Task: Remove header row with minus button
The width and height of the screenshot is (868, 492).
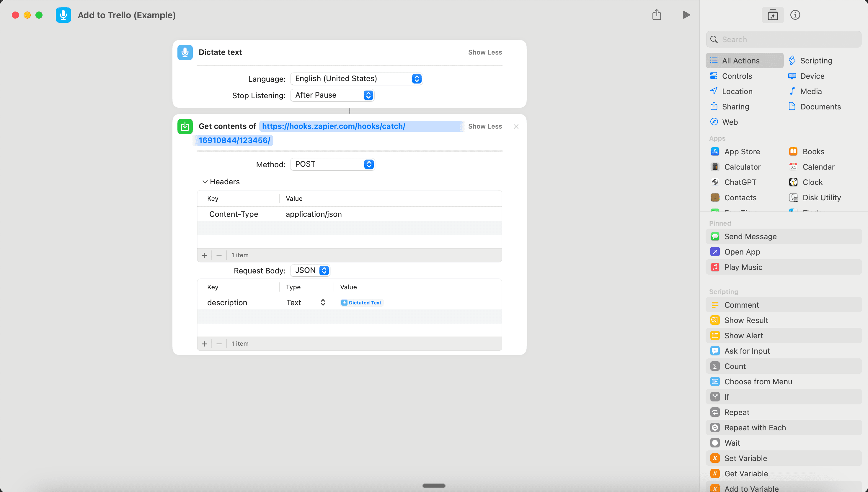Action: 219,255
